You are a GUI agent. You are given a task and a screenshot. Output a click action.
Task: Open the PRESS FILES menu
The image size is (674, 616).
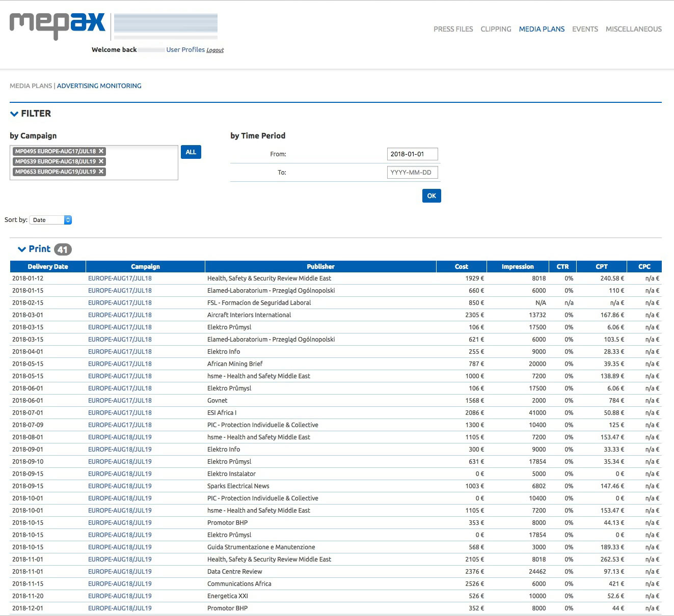point(453,29)
